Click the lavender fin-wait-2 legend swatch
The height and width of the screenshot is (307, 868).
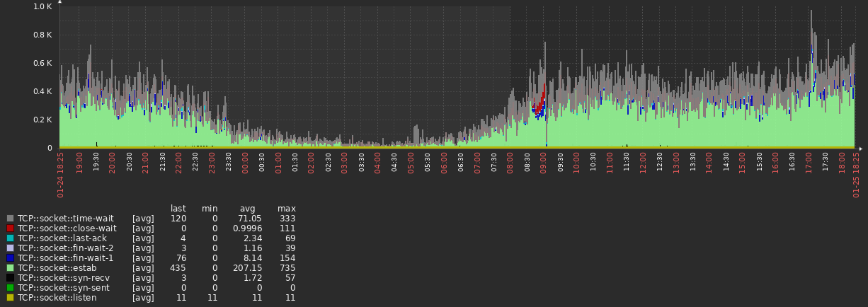pyautogui.click(x=10, y=248)
